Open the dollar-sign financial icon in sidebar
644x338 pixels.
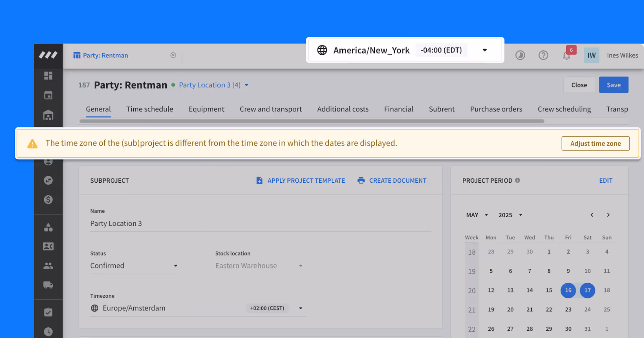click(x=48, y=200)
